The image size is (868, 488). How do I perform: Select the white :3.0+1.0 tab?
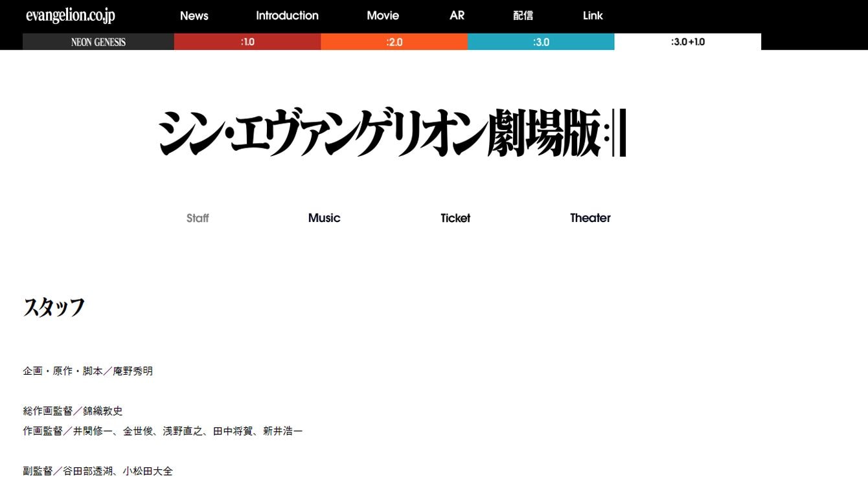click(687, 42)
